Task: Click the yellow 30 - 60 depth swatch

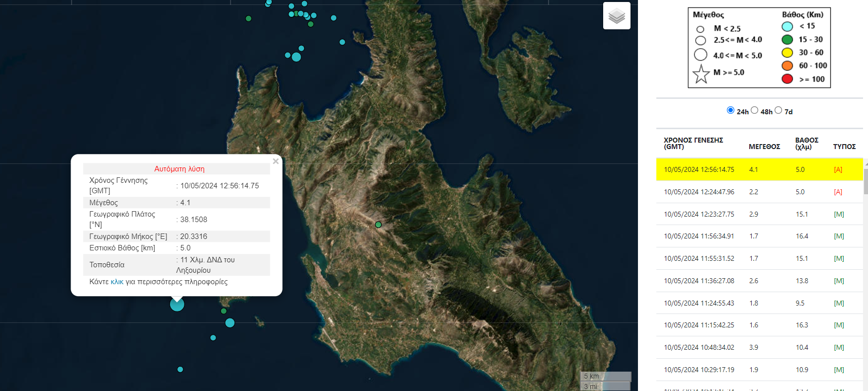Action: coord(787,53)
